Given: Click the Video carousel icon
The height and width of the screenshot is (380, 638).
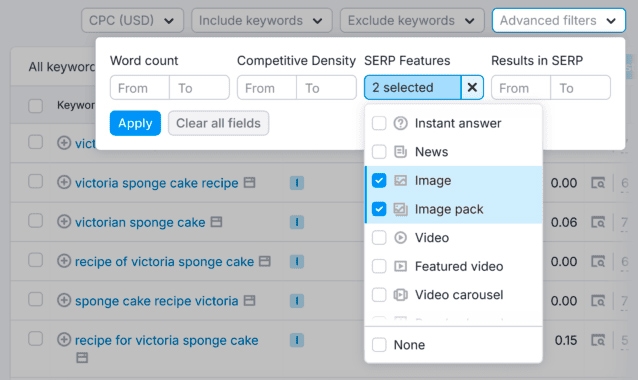Looking at the screenshot, I should (x=400, y=295).
